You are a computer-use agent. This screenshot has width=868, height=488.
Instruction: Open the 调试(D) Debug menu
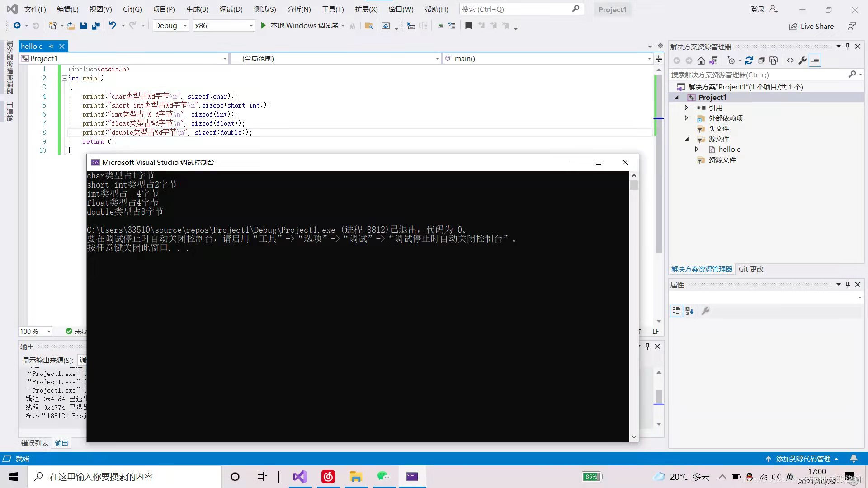tap(231, 9)
